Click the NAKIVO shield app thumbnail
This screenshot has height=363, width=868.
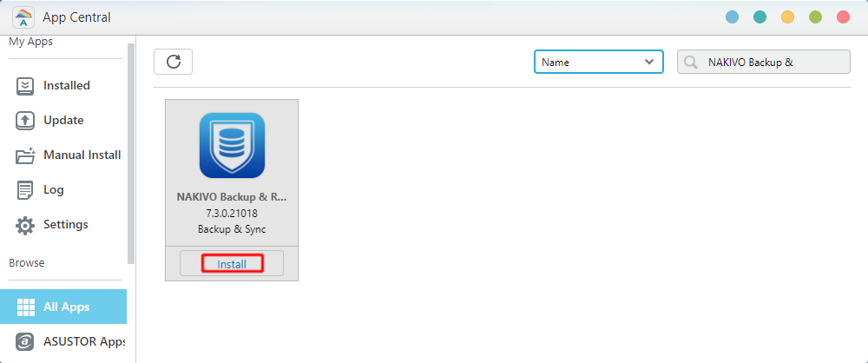(232, 146)
